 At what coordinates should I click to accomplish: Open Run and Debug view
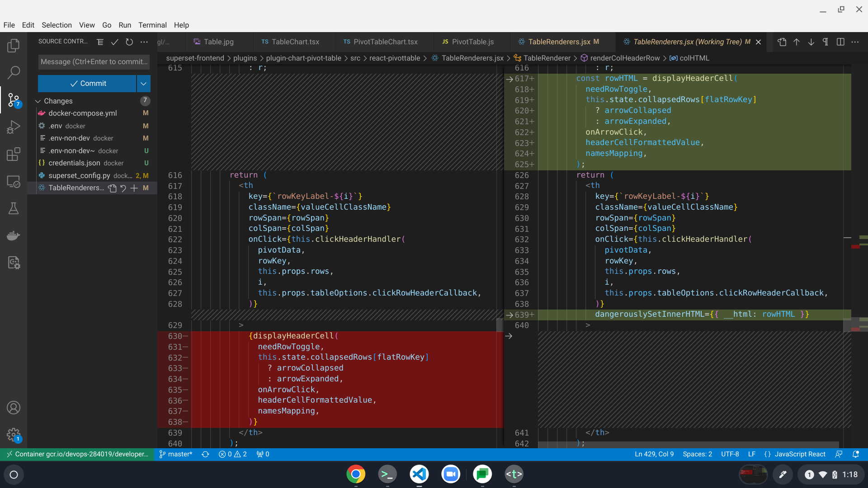(x=14, y=127)
